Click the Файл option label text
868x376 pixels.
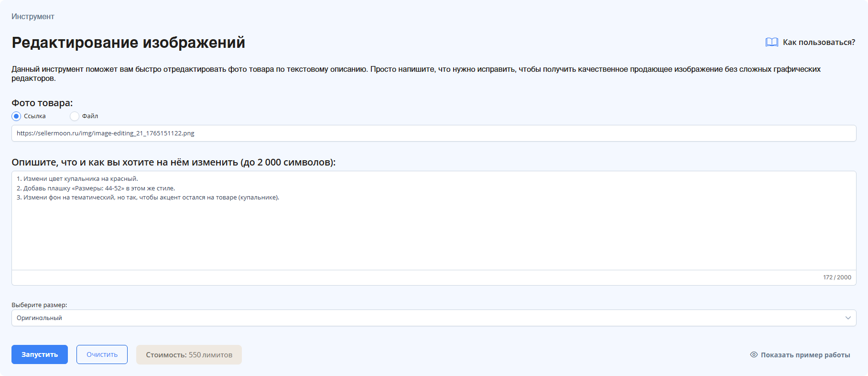[x=90, y=116]
